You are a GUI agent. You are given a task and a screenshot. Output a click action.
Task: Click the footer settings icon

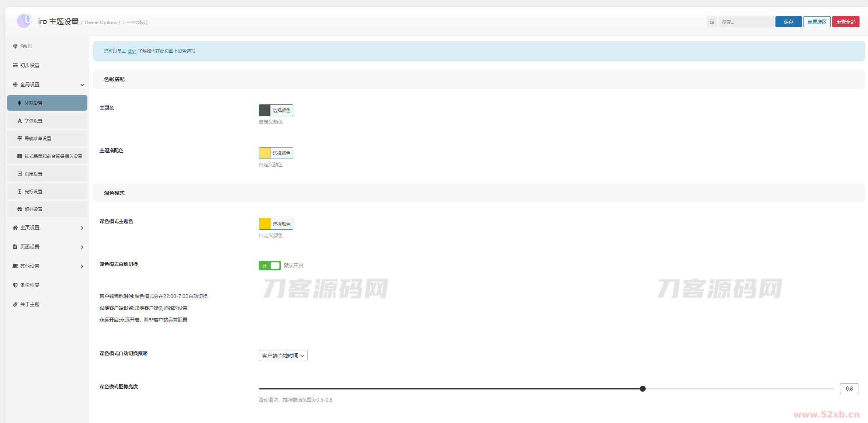click(20, 174)
